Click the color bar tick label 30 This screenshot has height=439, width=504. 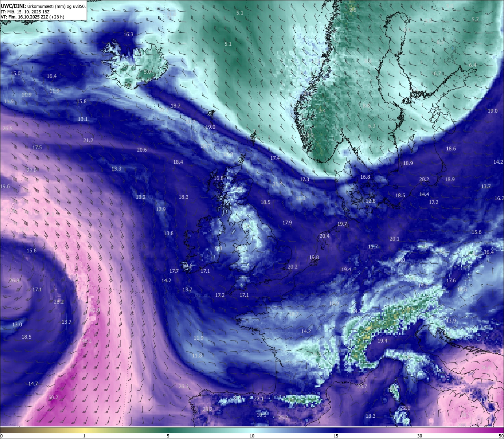click(420, 436)
